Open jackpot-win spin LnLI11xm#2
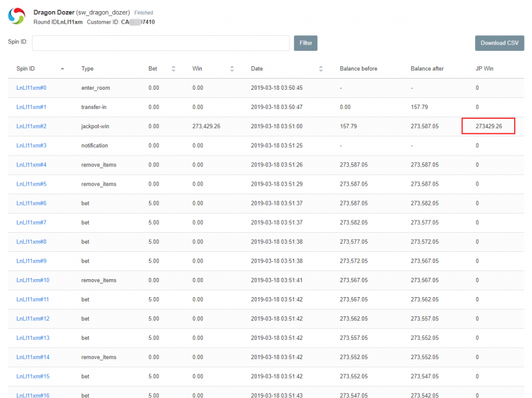 click(x=31, y=126)
